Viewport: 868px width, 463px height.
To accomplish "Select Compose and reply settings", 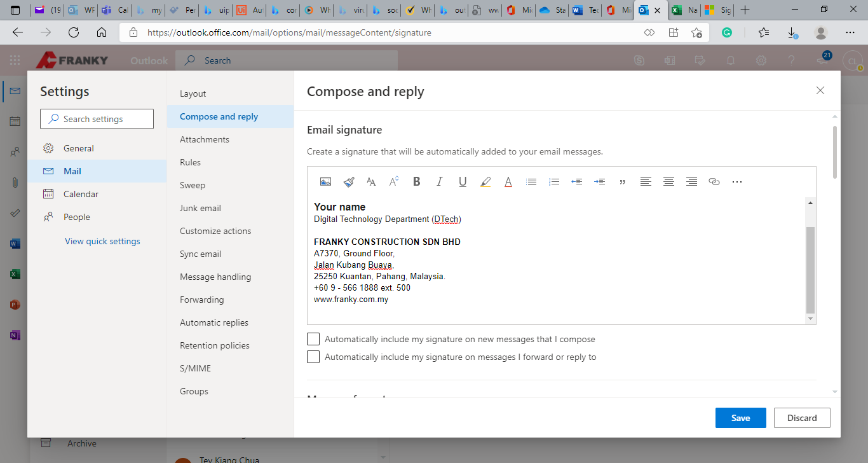I will [230, 116].
